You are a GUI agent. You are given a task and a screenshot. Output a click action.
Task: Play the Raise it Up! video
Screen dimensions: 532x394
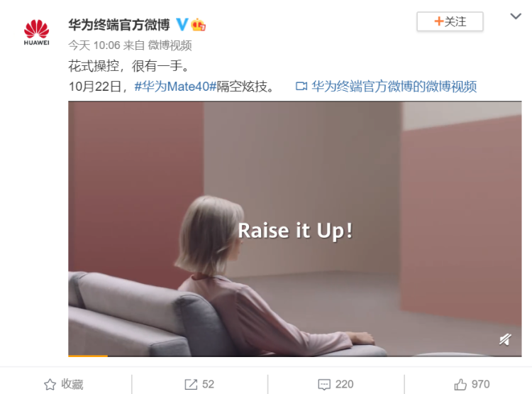295,229
